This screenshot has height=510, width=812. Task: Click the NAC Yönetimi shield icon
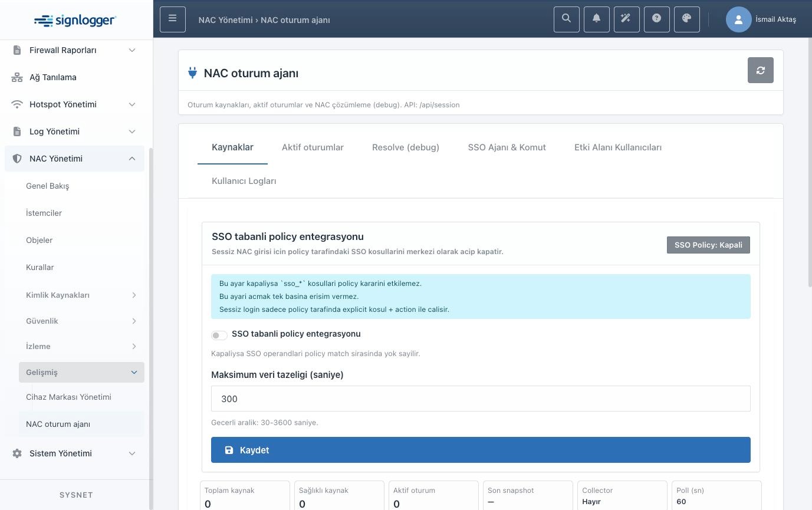17,159
